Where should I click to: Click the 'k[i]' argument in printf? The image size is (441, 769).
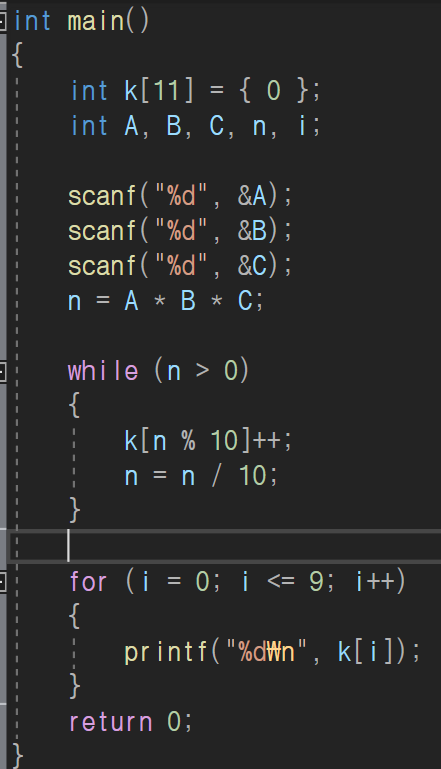pyautogui.click(x=365, y=652)
